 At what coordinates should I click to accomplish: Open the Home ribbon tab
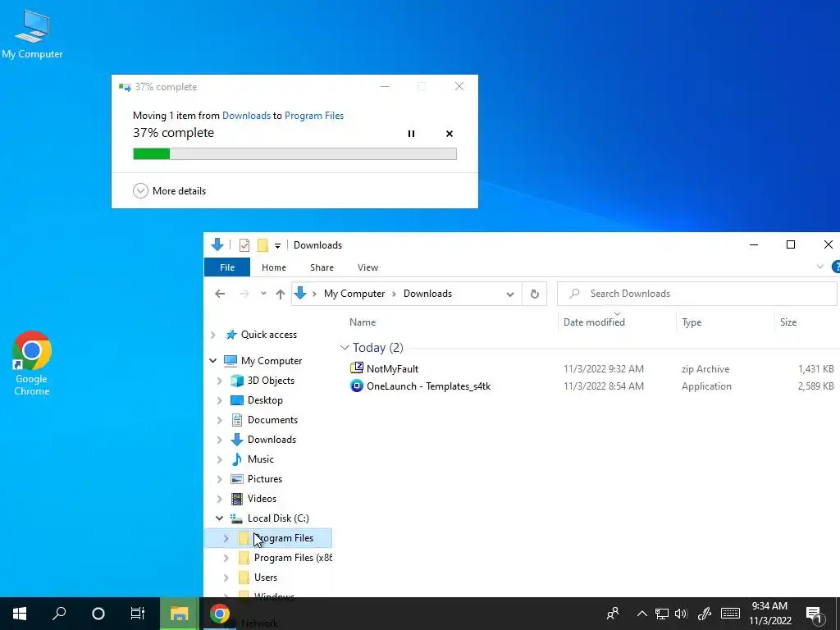274,267
